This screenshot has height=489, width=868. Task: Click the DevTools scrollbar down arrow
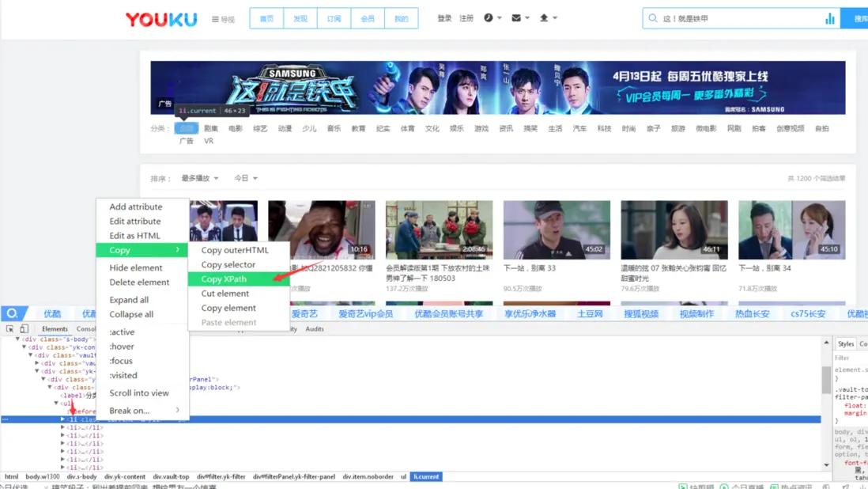click(826, 464)
